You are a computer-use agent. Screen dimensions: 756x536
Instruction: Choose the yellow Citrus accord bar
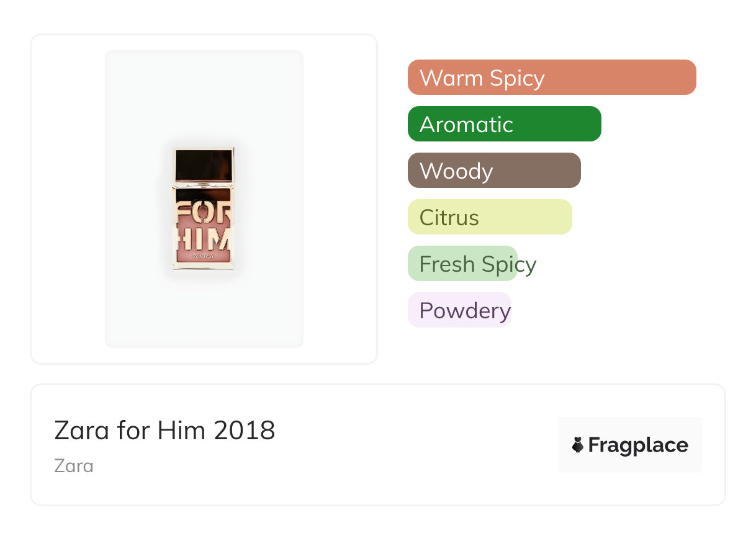click(489, 217)
